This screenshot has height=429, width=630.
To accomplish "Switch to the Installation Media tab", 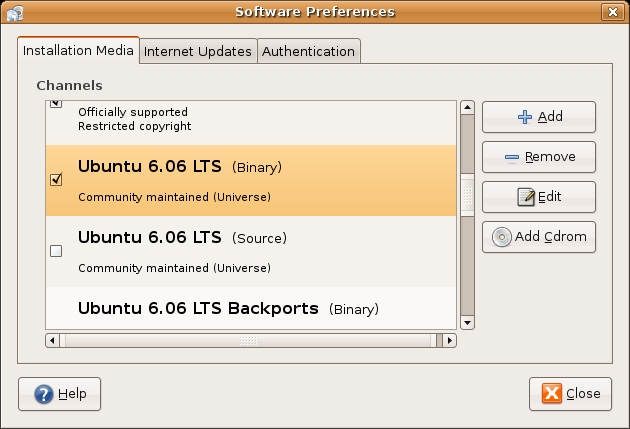I will 78,51.
